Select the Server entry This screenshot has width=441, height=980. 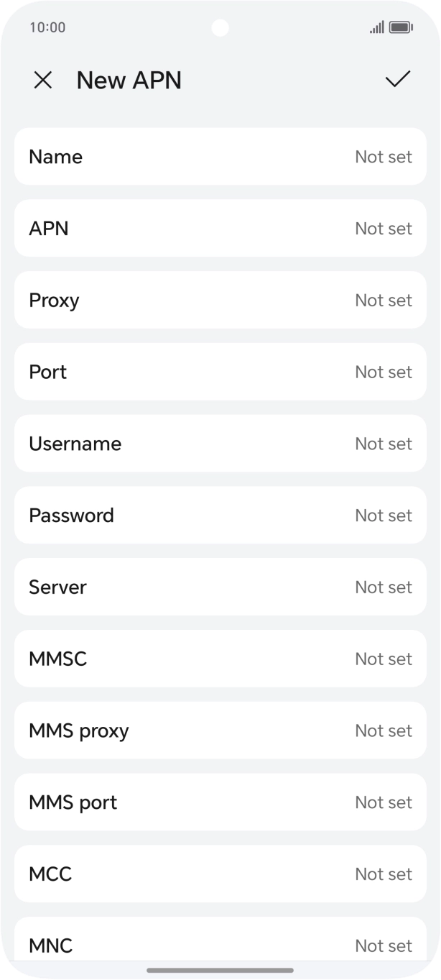[x=220, y=587]
